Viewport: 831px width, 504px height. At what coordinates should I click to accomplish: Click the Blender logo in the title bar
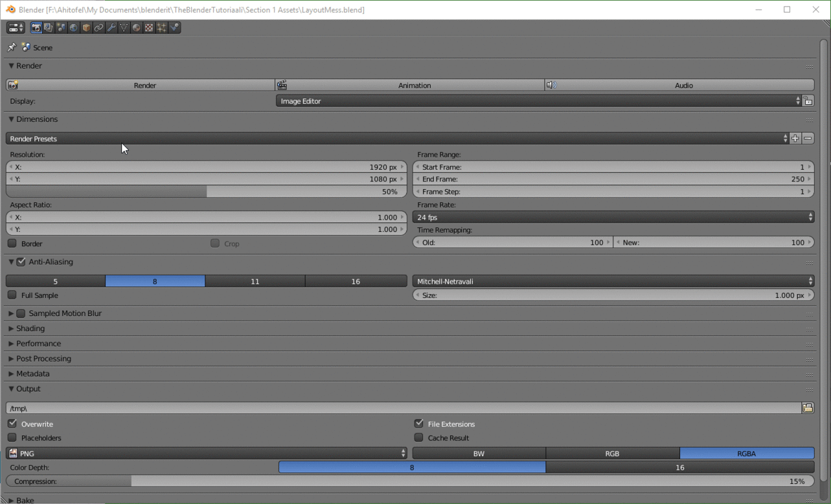click(10, 10)
